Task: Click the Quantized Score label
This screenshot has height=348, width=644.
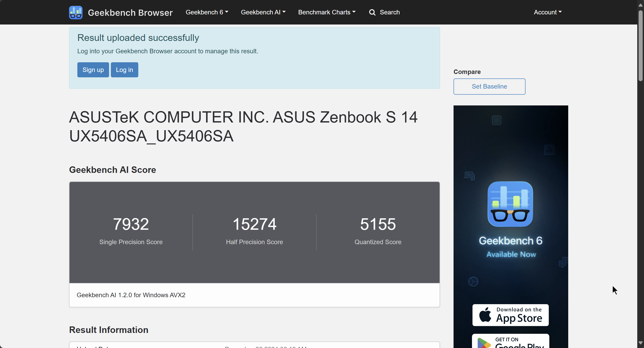Action: [x=378, y=242]
